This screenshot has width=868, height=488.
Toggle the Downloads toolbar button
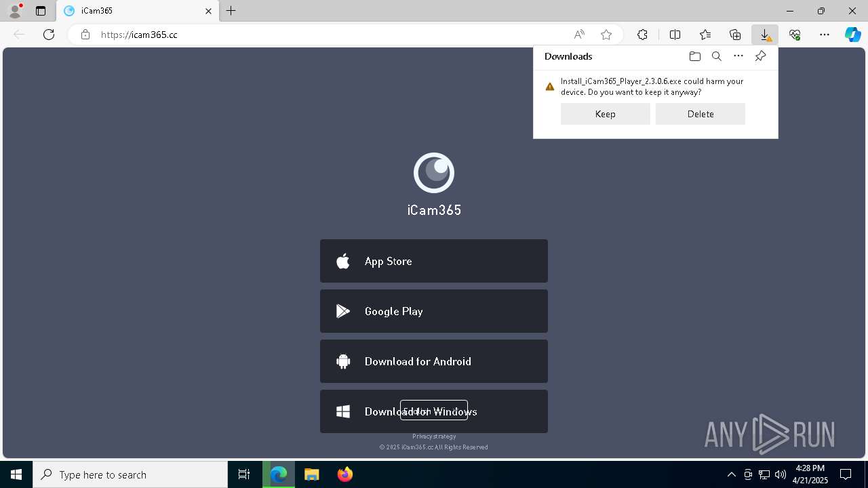click(x=765, y=35)
